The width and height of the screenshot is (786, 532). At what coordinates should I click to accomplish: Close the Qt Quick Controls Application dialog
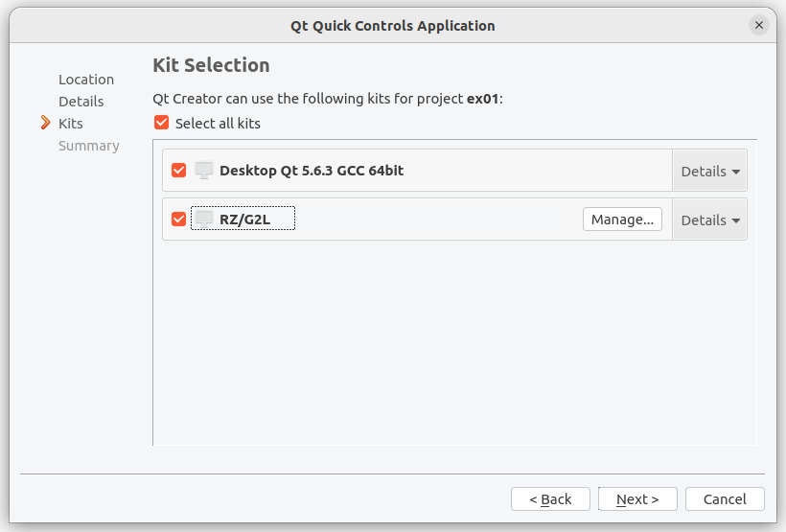coord(759,25)
